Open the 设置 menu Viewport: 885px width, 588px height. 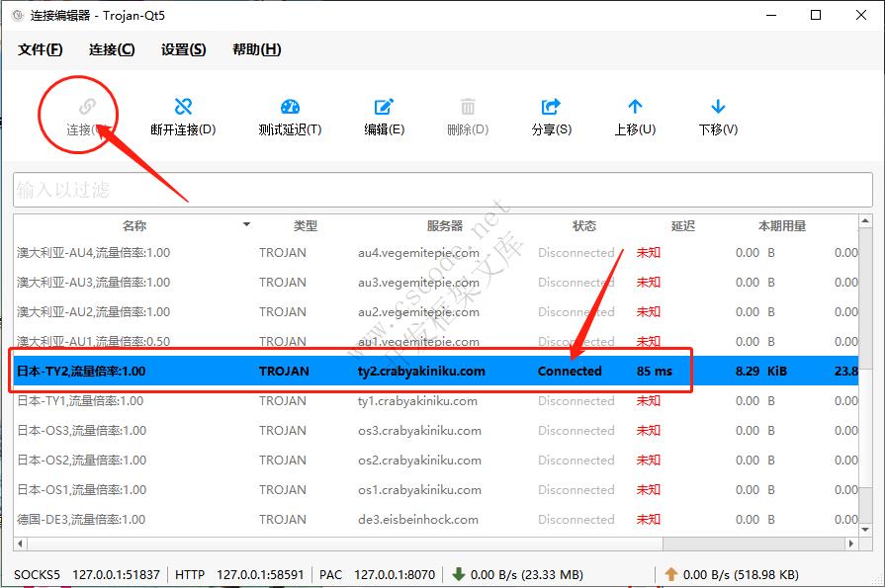(182, 48)
